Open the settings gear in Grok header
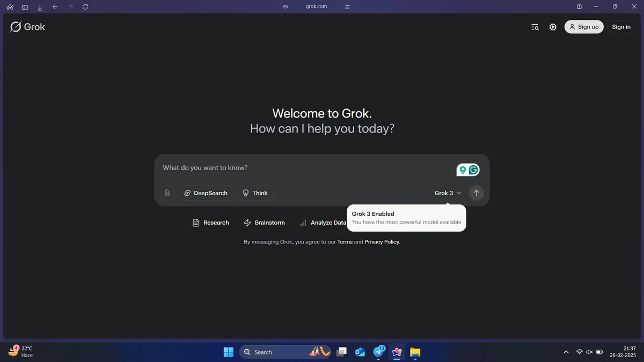The width and height of the screenshot is (644, 362). (553, 27)
